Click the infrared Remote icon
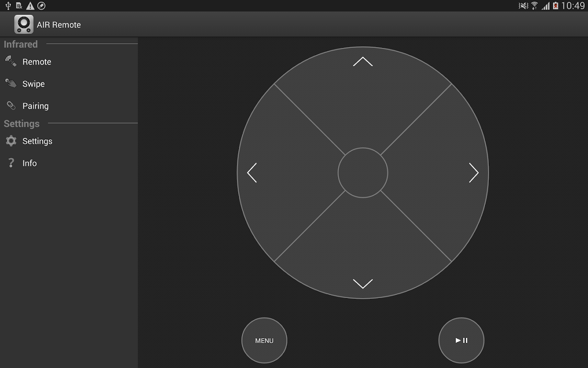This screenshot has width=588, height=368. 11,61
